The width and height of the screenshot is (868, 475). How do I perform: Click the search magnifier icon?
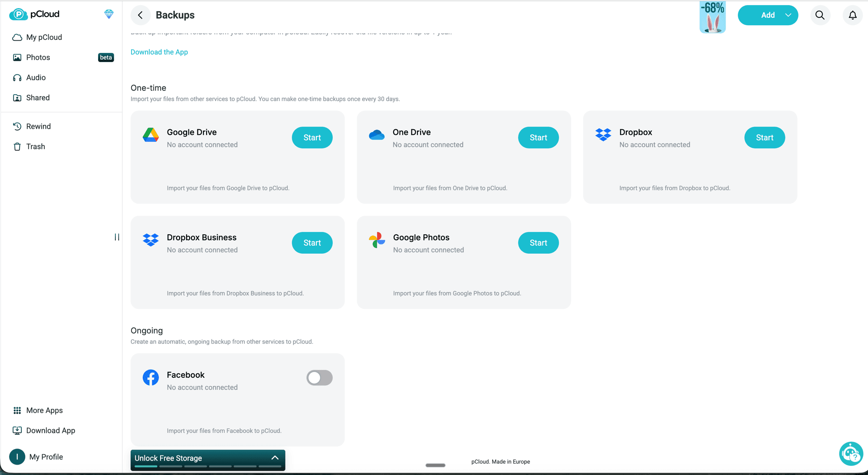click(820, 15)
